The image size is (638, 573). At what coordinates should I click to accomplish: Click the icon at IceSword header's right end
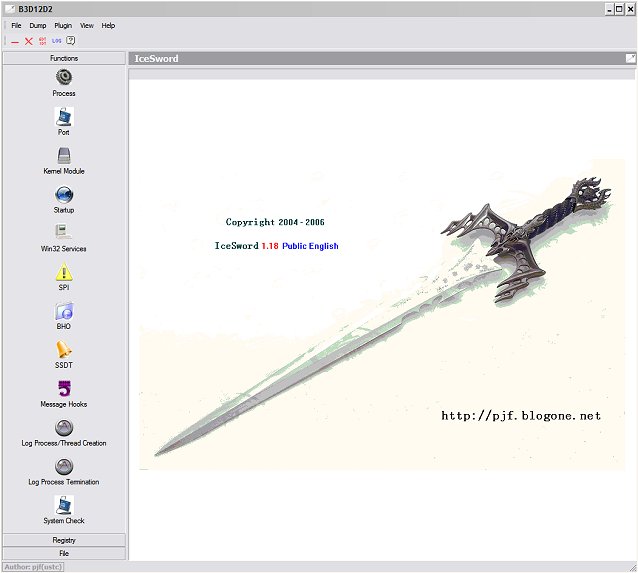point(630,58)
